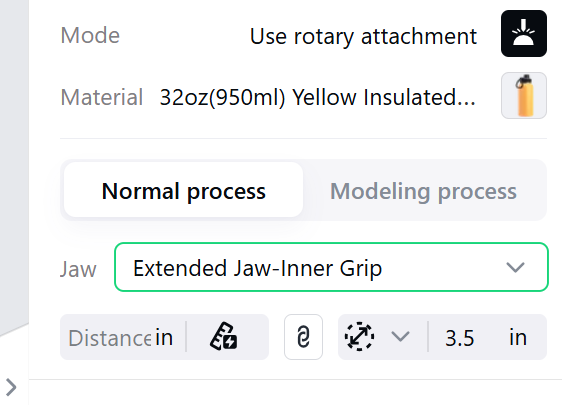Expand side panel with bottom-left arrow
The height and width of the screenshot is (405, 562).
point(11,387)
